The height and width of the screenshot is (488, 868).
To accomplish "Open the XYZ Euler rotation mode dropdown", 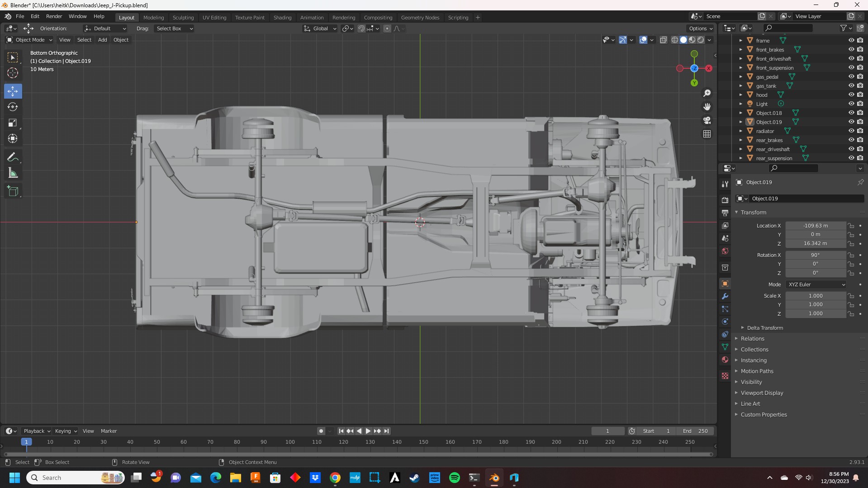I will [x=816, y=284].
